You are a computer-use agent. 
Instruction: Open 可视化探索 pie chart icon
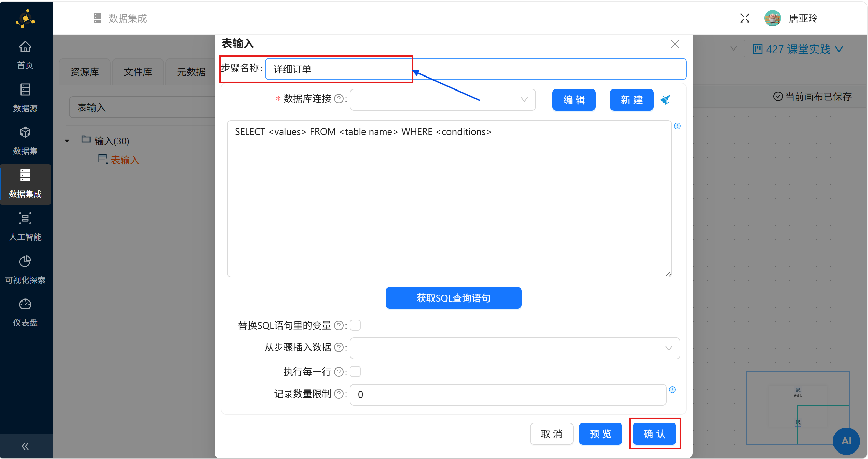point(25,262)
